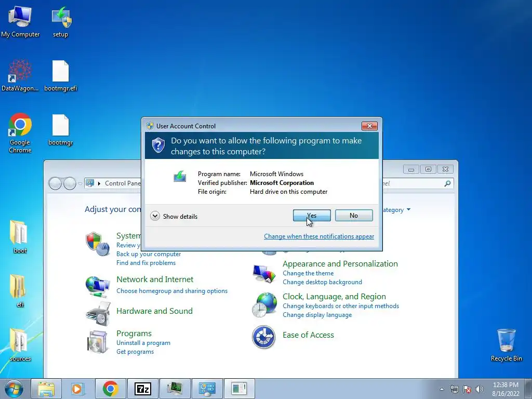The width and height of the screenshot is (532, 399).
Task: Click the volume speaker tray icon
Action: (x=480, y=389)
